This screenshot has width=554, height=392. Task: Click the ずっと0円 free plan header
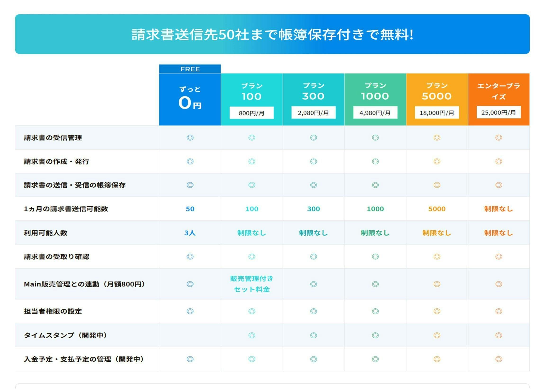[x=190, y=99]
